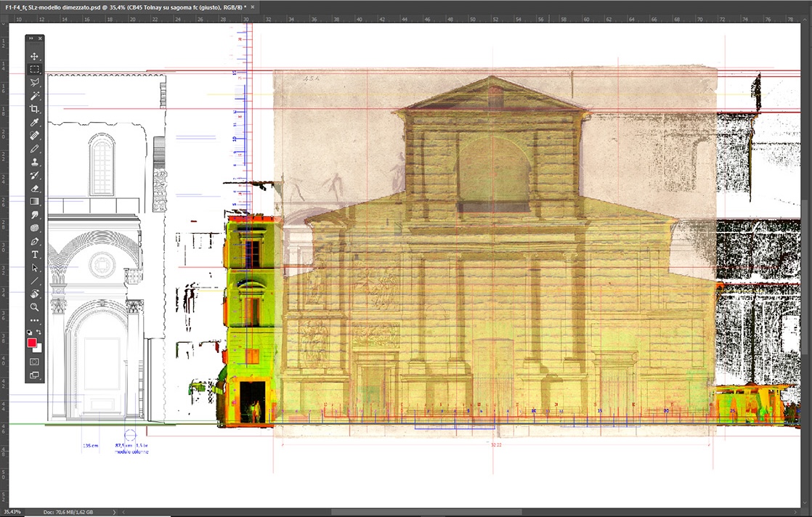Select the Clone Stamp tool
This screenshot has height=517, width=812.
coord(34,162)
